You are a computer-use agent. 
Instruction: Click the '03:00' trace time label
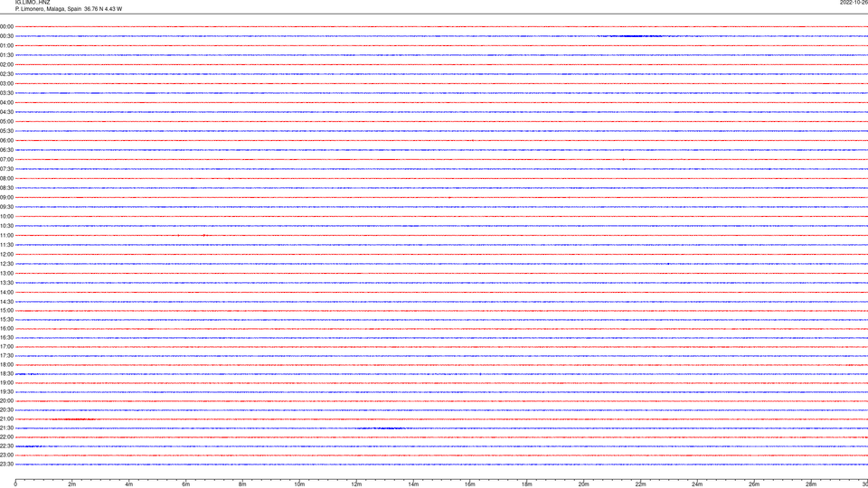[6, 84]
